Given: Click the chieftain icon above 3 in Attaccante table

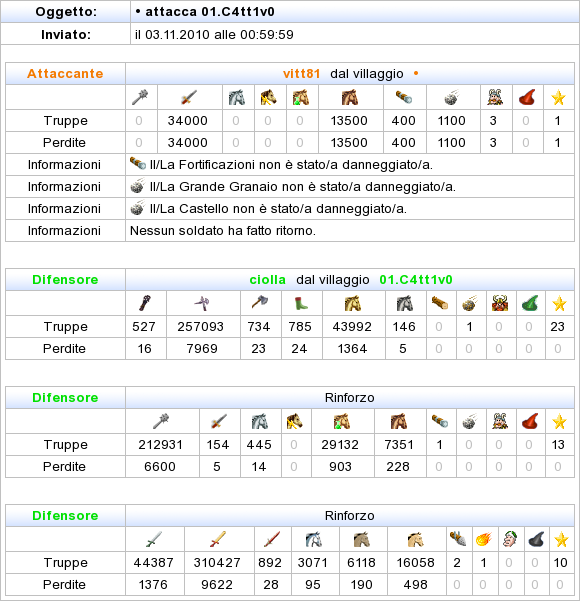Looking at the screenshot, I should click(x=495, y=97).
